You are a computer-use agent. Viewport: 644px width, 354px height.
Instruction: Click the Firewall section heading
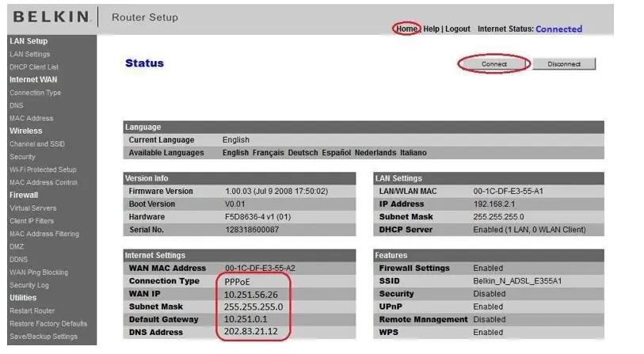pos(24,195)
